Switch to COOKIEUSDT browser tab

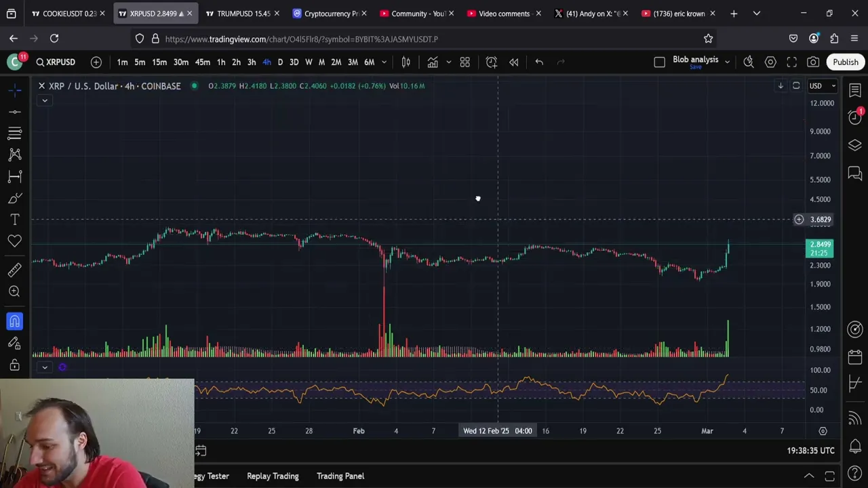pyautogui.click(x=68, y=14)
